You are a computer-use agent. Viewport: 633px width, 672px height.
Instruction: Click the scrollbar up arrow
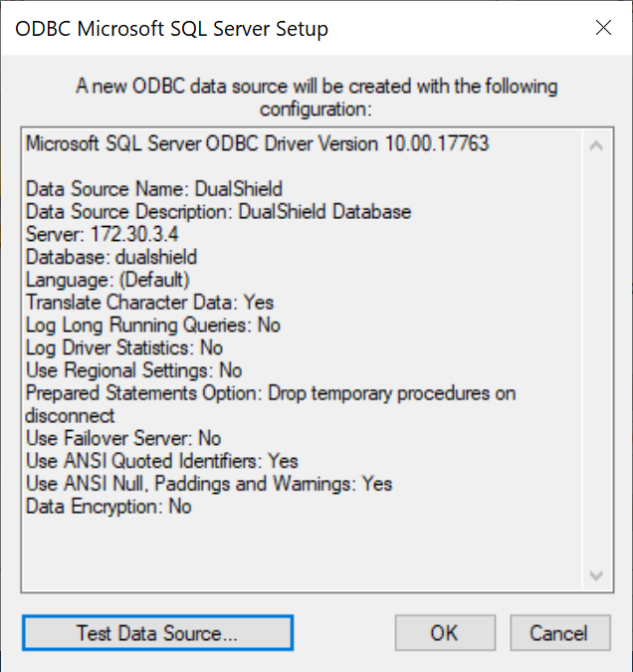click(596, 145)
